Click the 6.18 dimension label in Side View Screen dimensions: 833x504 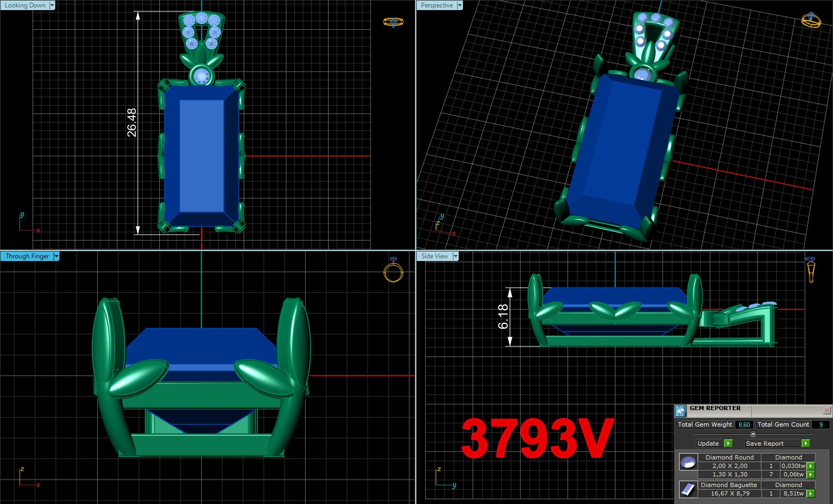[x=503, y=317]
